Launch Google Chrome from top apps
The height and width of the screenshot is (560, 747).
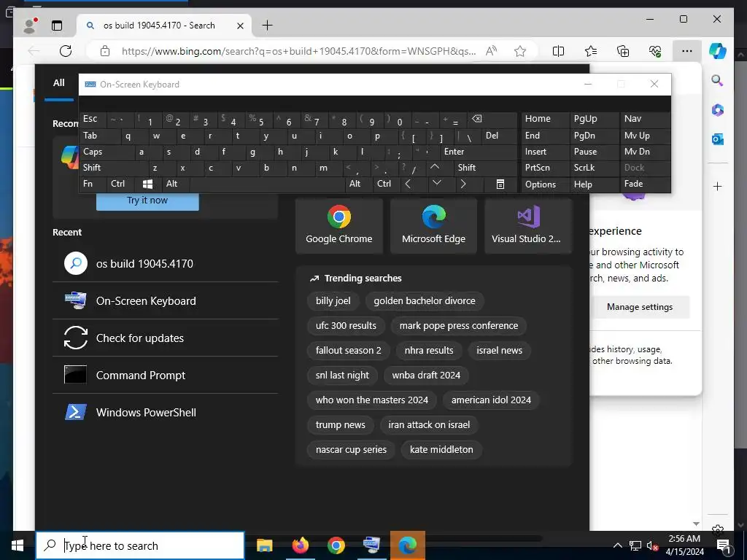pos(338,226)
